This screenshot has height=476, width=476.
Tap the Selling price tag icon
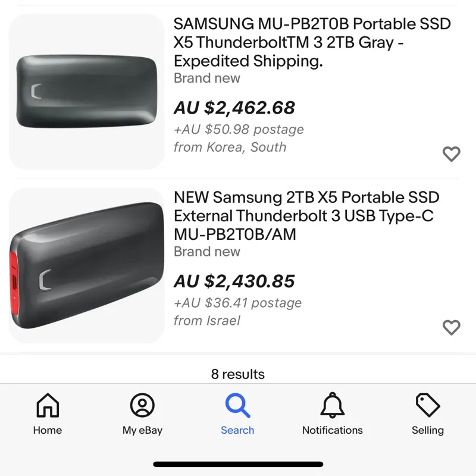click(427, 406)
